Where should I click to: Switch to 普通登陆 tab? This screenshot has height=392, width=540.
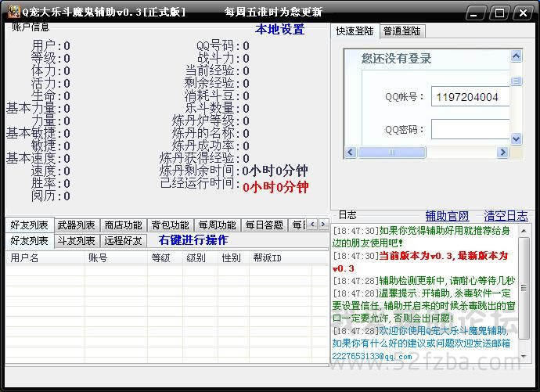coord(402,31)
